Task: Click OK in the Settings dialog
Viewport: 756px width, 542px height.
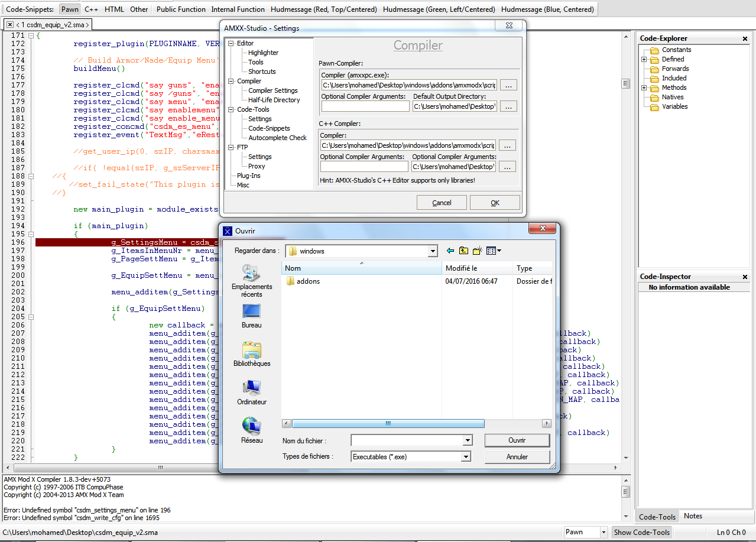Action: click(x=495, y=203)
